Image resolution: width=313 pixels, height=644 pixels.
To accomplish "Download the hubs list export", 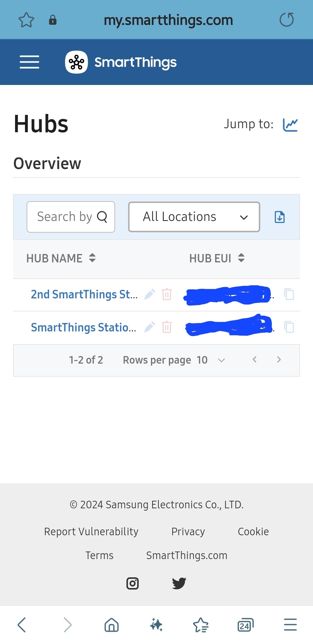I will (280, 217).
